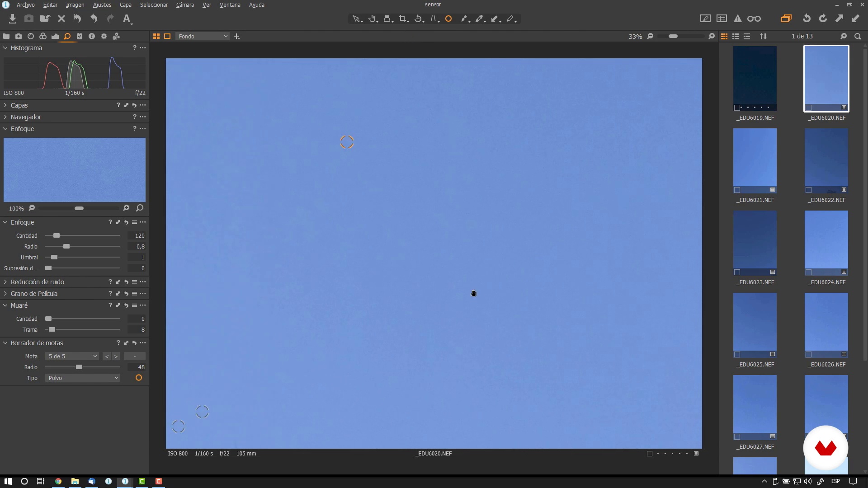
Task: Click the Borrador de motas Radio slider
Action: pos(83,367)
